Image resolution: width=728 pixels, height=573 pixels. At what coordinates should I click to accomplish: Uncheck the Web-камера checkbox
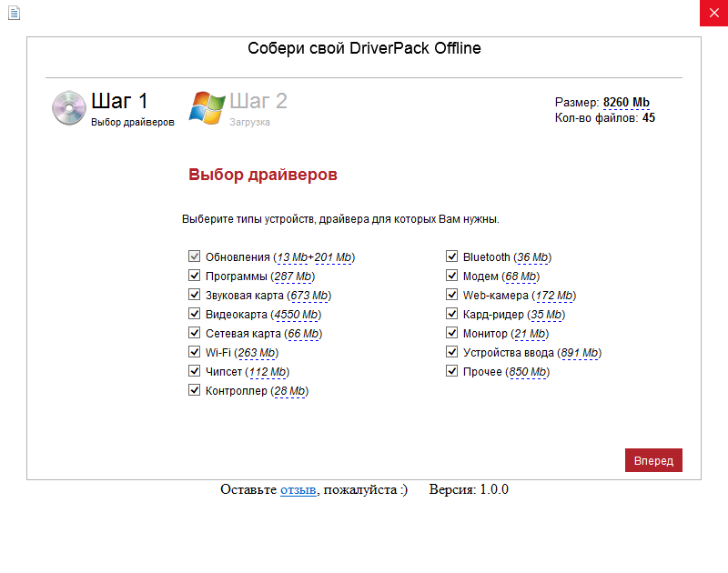(x=451, y=294)
